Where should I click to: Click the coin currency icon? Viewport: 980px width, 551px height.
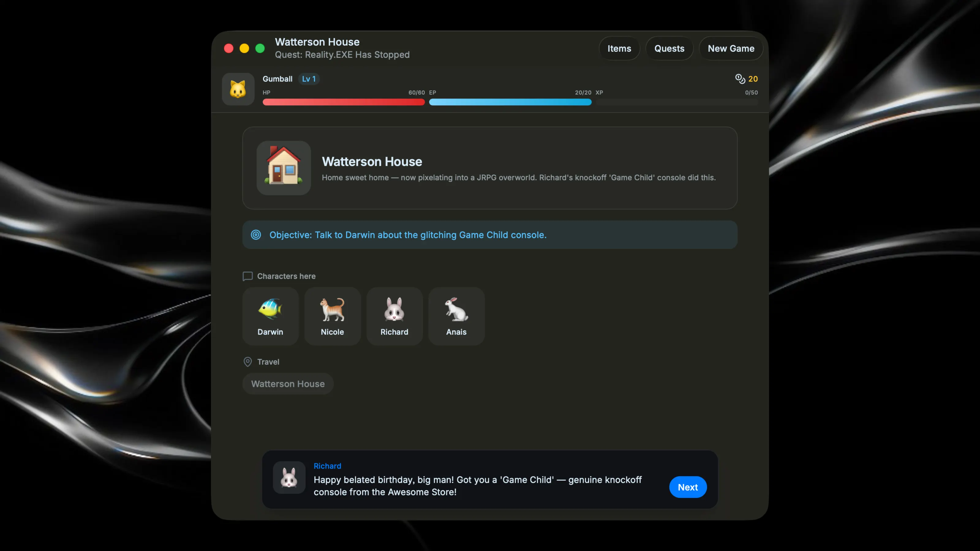coord(740,79)
